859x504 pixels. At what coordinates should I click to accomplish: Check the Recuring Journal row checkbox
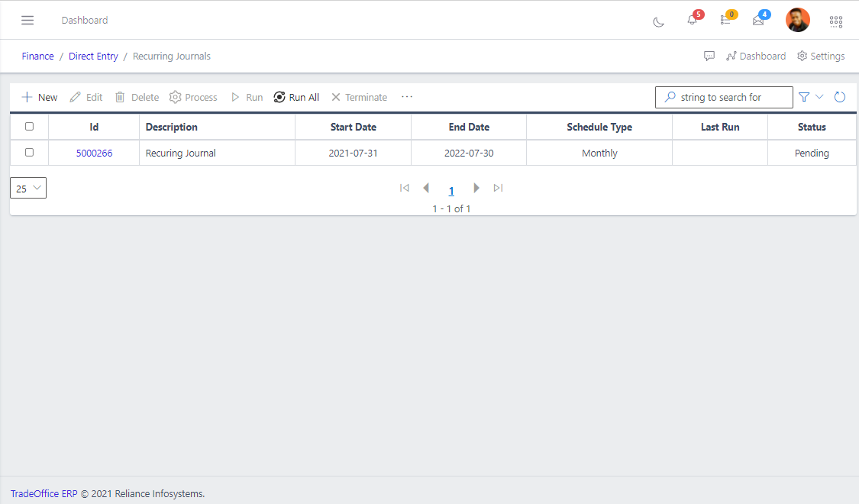point(29,152)
